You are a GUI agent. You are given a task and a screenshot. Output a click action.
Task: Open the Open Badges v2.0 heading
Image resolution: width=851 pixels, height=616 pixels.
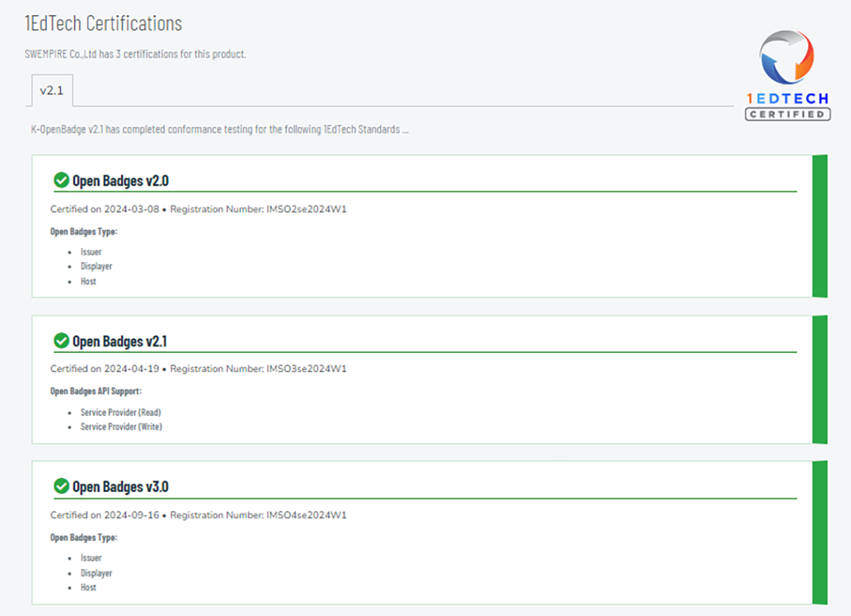tap(121, 181)
